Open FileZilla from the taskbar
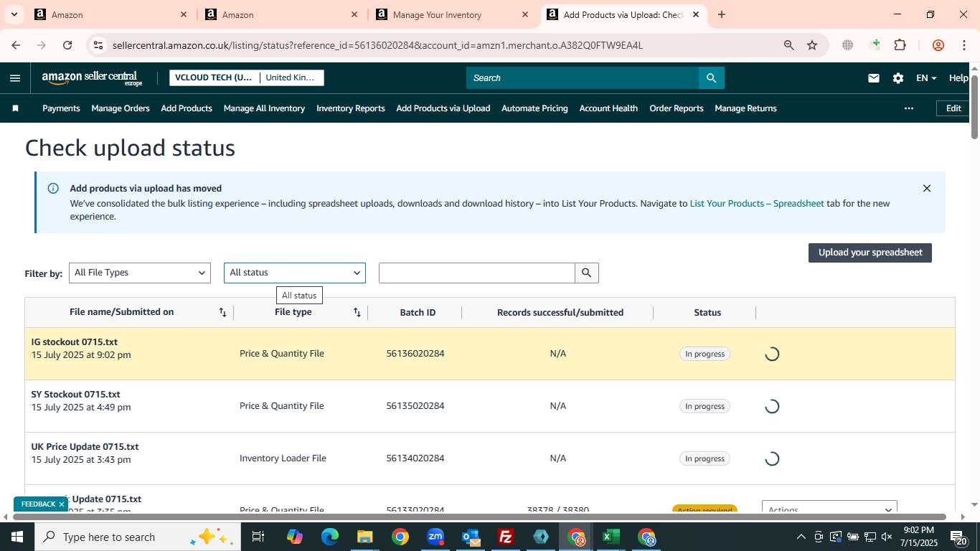 [506, 537]
